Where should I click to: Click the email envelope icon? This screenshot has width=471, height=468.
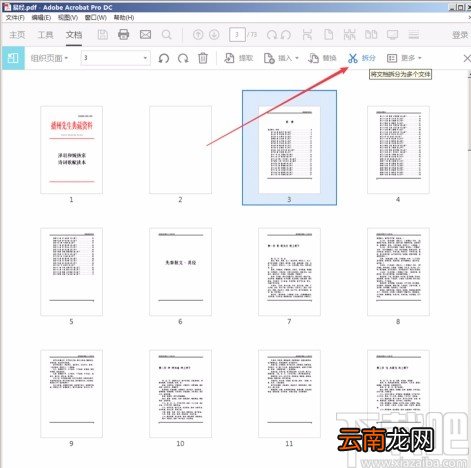145,34
